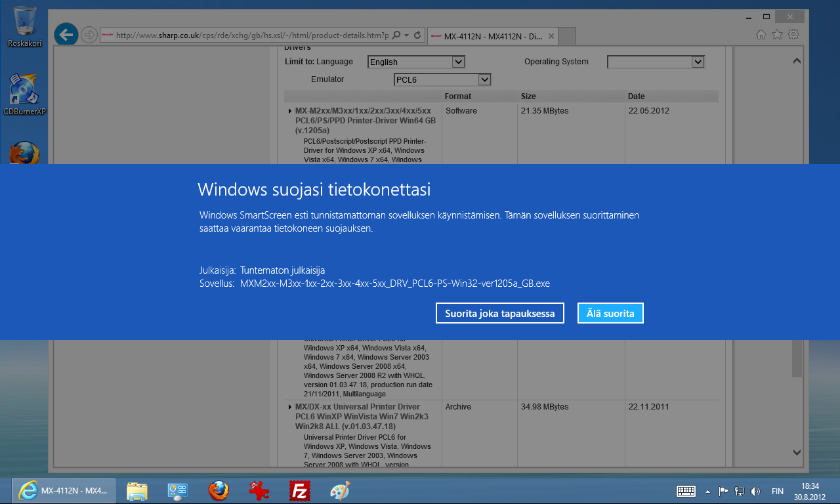Click the date 22.11.2011 cell
Viewport: 840px width, 504px height.
(x=648, y=407)
